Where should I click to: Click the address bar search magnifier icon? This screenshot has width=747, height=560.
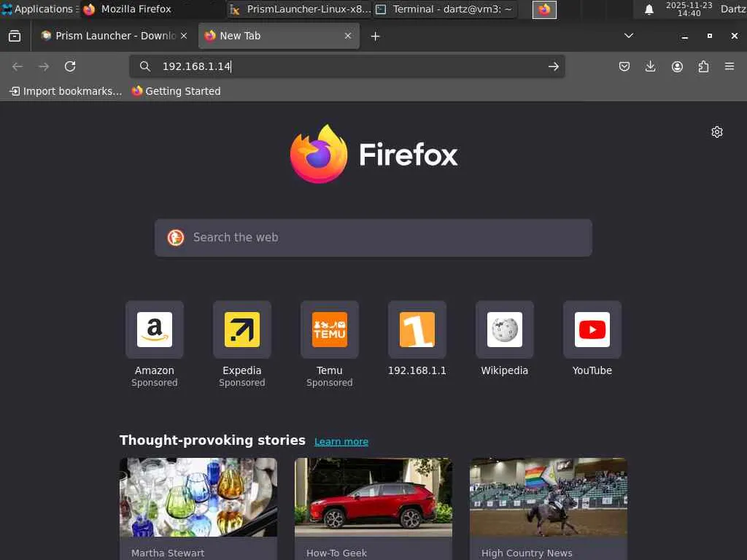(145, 66)
